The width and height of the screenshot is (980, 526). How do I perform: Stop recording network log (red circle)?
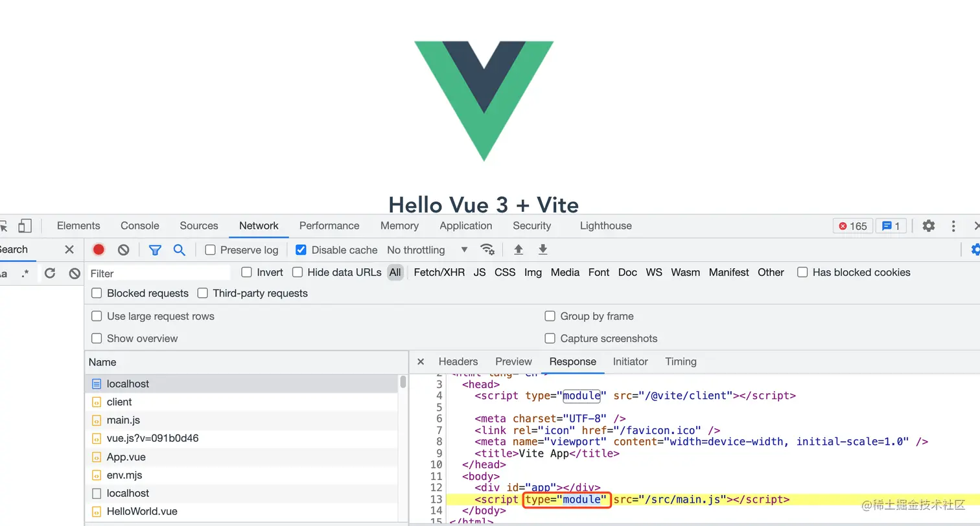(x=99, y=249)
